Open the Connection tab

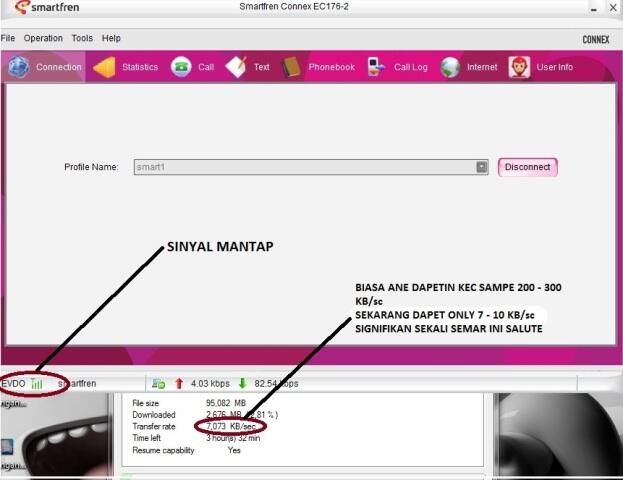(44, 67)
